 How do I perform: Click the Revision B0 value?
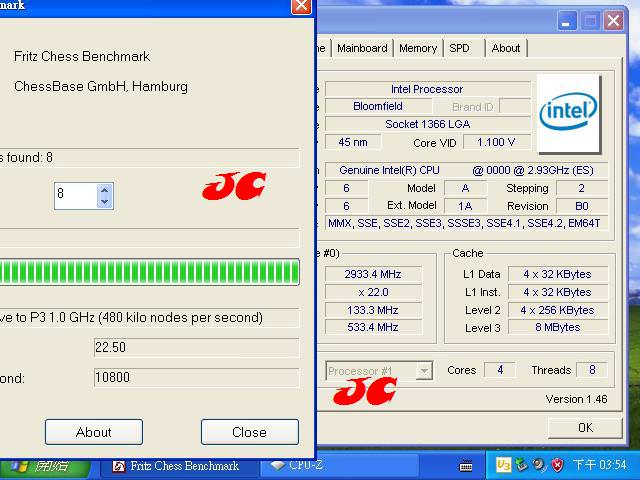coord(582,206)
